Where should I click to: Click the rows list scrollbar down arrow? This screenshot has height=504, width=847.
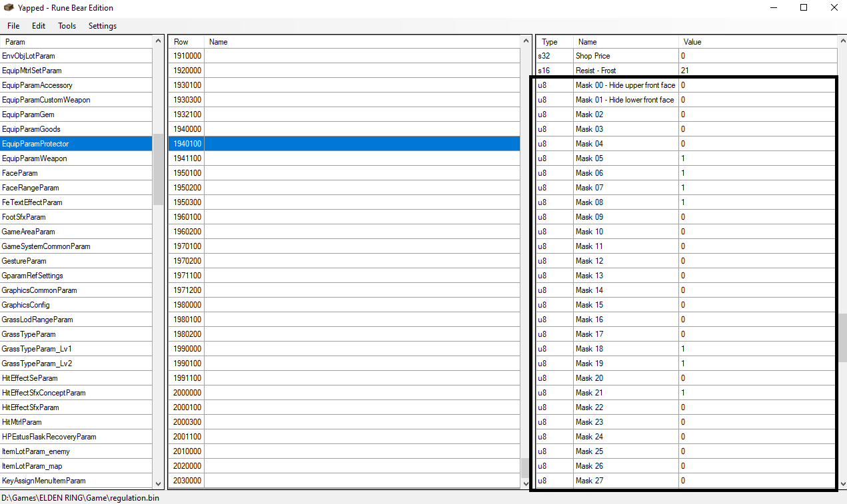pyautogui.click(x=525, y=483)
